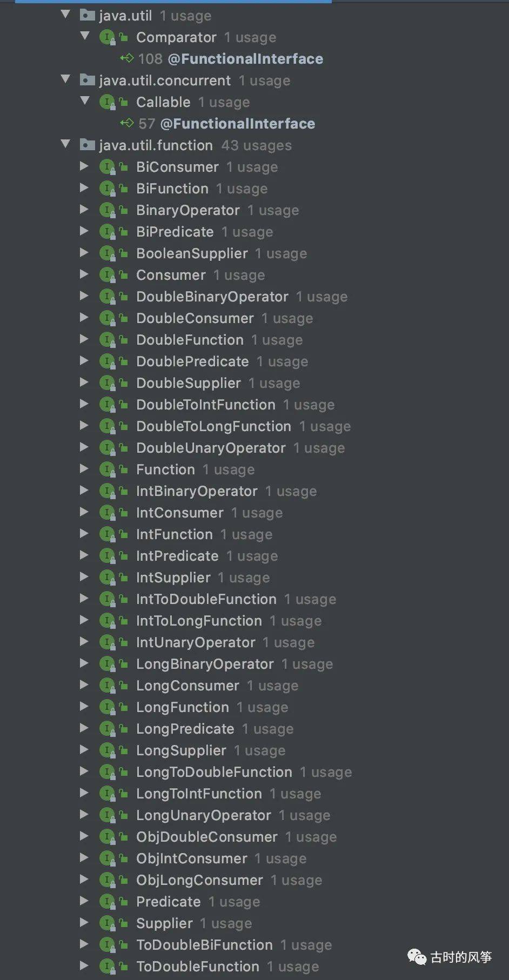Click the java.util package folder icon
Viewport: 509px width, 980px height.
click(88, 15)
